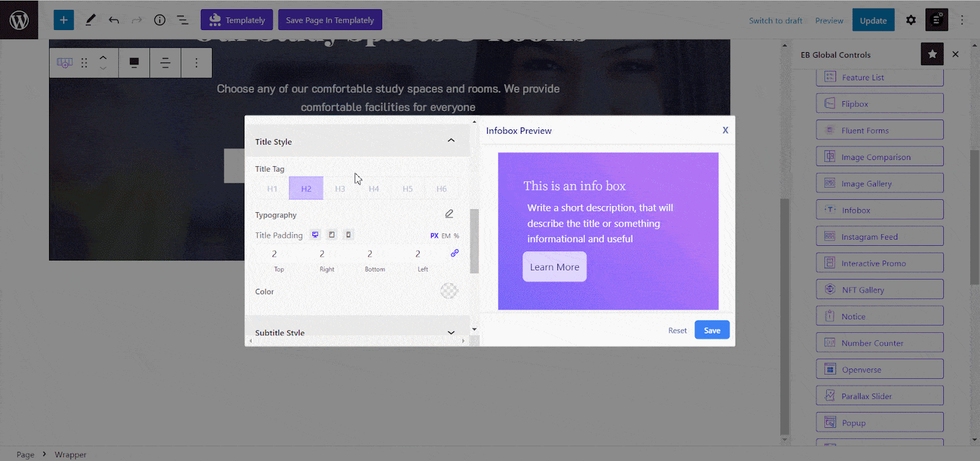Open Feature List global control
Screen dimensions: 980x461
click(880, 77)
